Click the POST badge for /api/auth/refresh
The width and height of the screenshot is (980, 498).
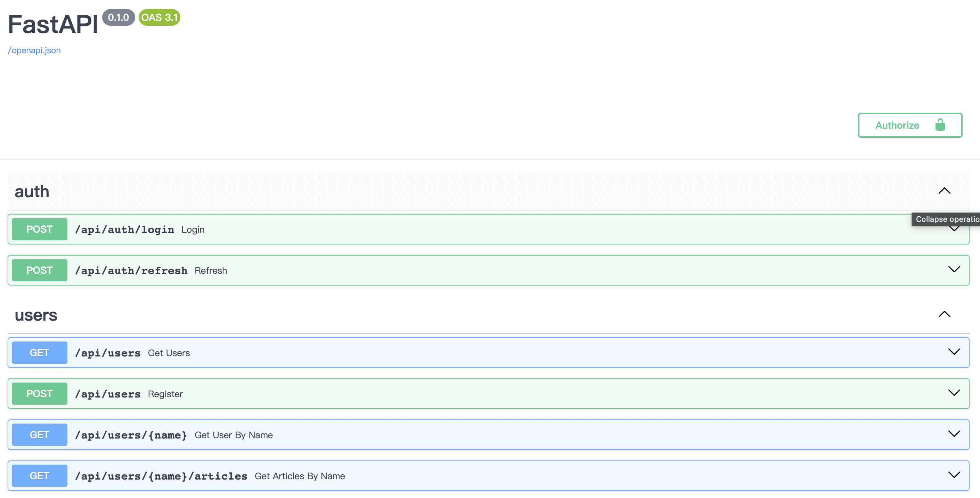tap(40, 270)
